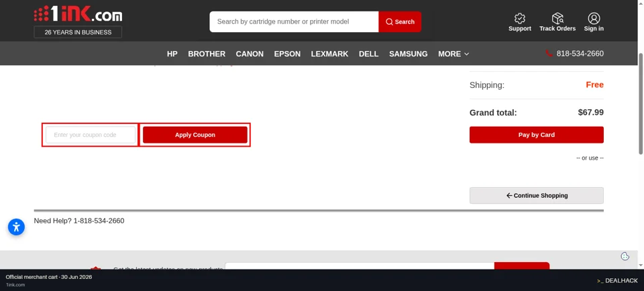Click the Pay by Card button
The height and width of the screenshot is (291, 644).
[x=537, y=135]
